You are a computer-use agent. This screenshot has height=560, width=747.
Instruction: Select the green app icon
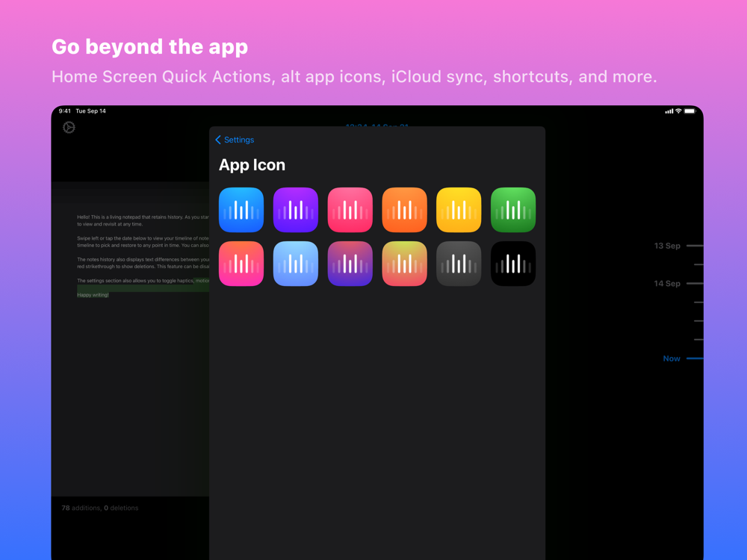pyautogui.click(x=513, y=210)
